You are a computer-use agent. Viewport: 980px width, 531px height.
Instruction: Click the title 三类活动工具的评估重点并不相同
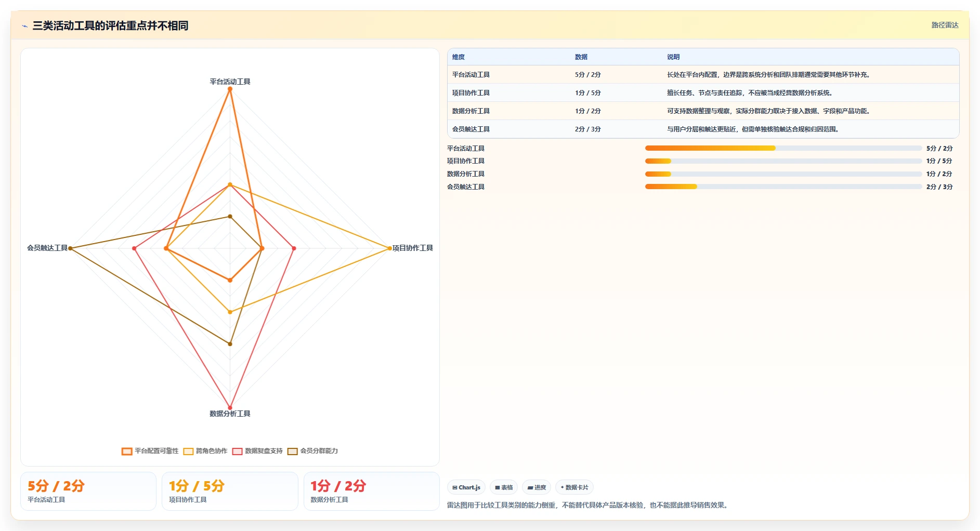click(110, 25)
